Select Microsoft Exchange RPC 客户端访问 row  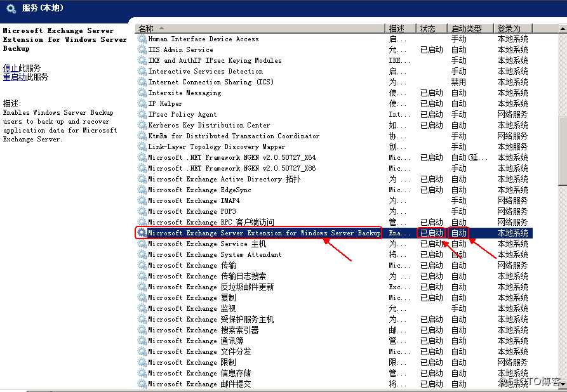(335, 222)
